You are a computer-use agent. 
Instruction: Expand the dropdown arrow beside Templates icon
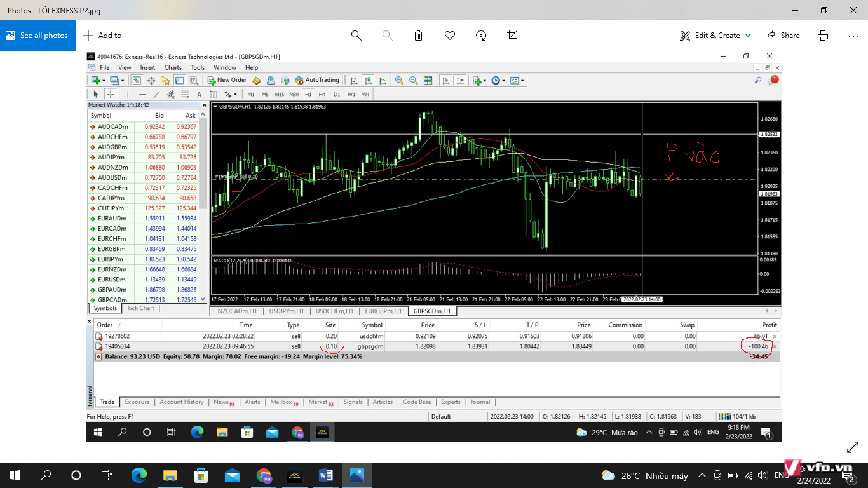(x=522, y=81)
